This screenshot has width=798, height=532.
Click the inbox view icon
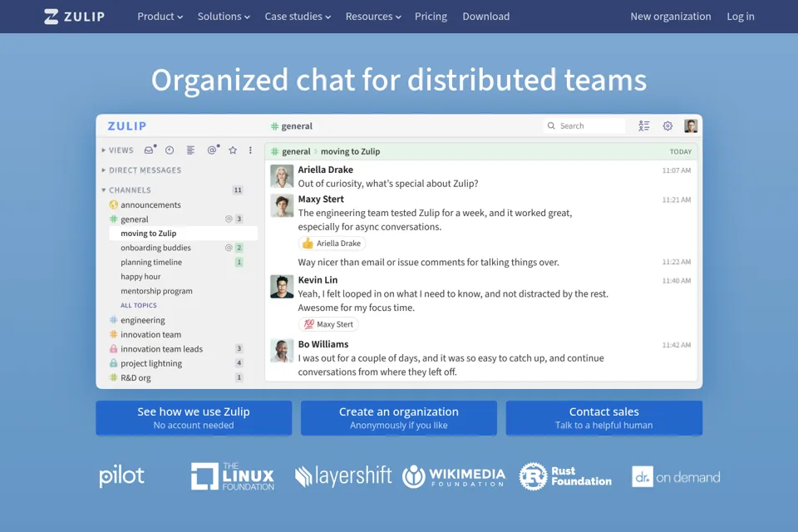click(149, 150)
